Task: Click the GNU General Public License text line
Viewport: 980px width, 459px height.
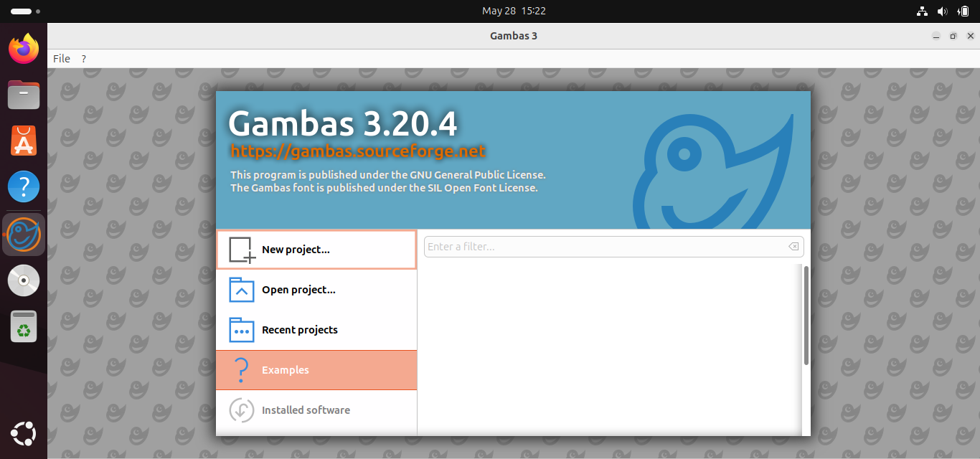Action: click(388, 175)
